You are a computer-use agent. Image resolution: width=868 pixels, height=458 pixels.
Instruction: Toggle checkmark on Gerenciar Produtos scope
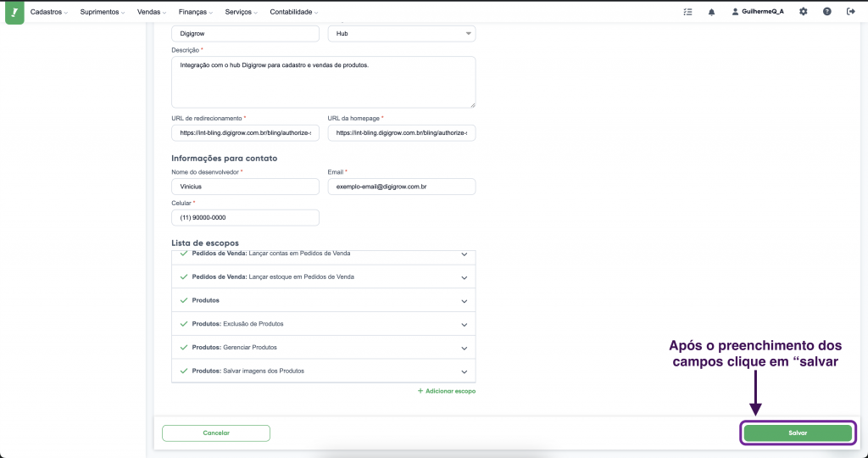[x=183, y=347]
